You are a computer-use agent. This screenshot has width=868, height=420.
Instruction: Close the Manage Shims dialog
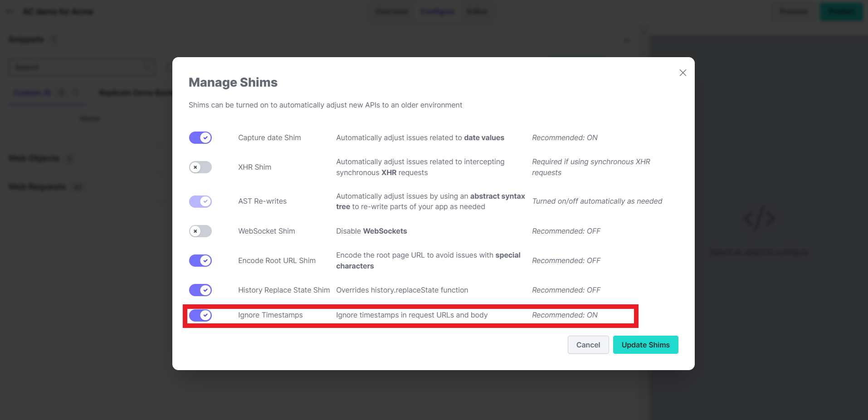coord(683,73)
